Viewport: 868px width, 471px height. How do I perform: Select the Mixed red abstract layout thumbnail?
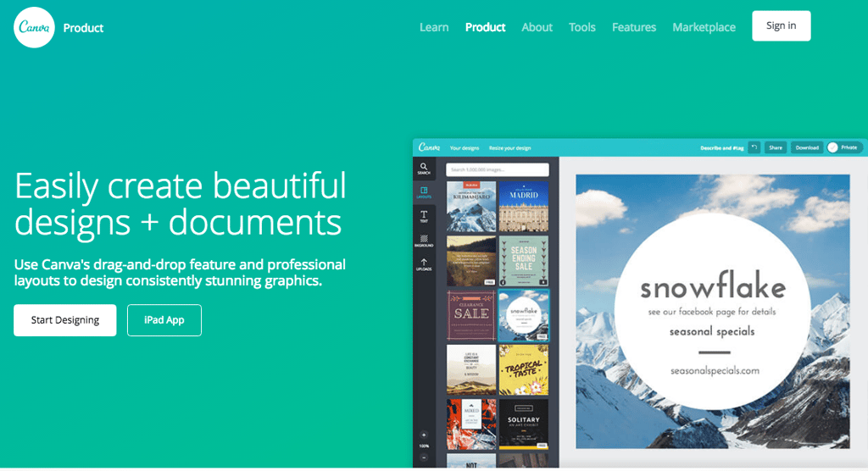(x=471, y=424)
